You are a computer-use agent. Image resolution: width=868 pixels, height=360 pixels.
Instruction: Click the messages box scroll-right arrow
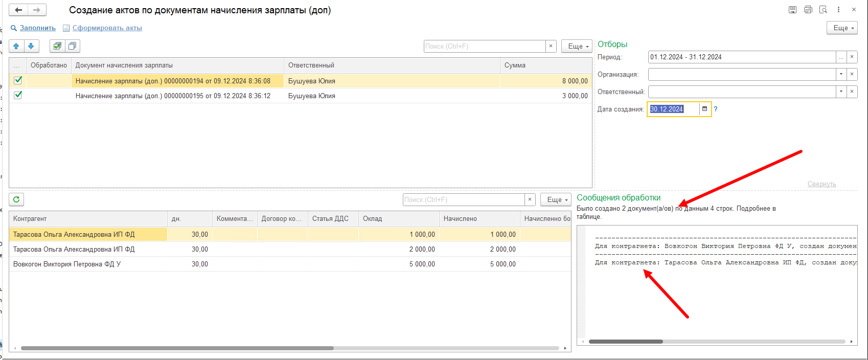click(x=852, y=342)
